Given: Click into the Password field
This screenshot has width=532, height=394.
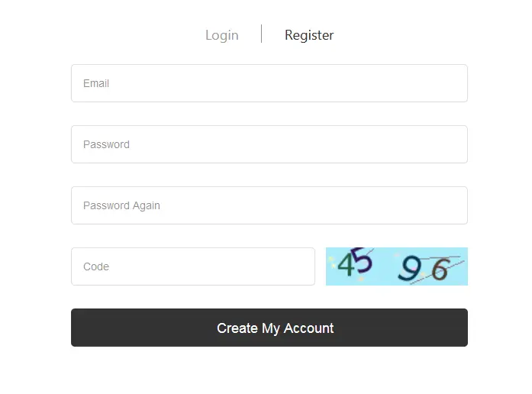Looking at the screenshot, I should click(x=269, y=144).
